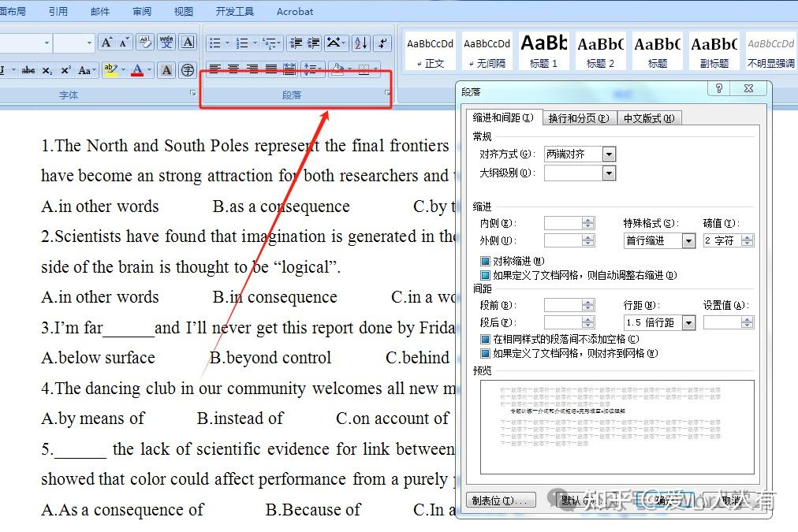The width and height of the screenshot is (798, 532).
Task: Apply justify alignment icon
Action: 270,69
